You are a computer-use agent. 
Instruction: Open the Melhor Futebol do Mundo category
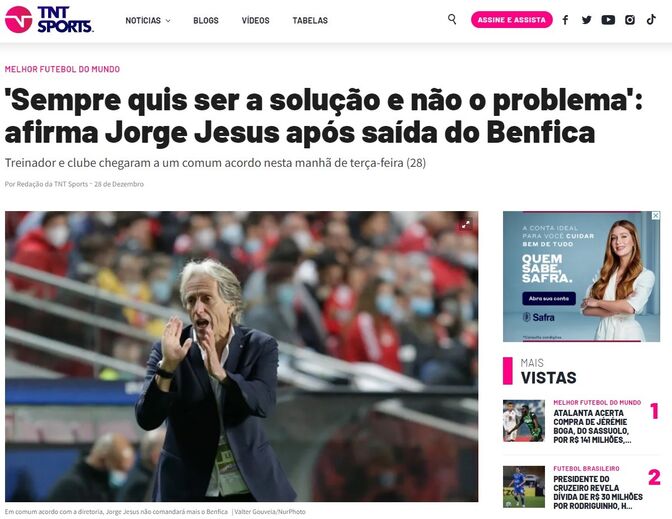point(62,69)
